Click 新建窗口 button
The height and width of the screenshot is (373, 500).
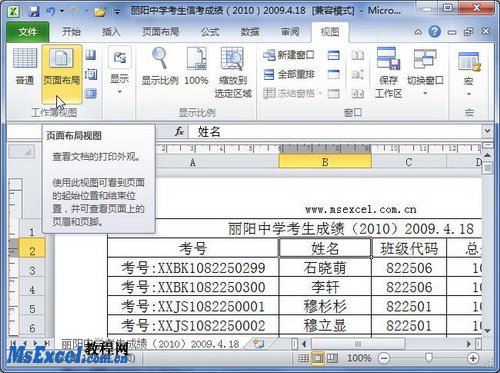(289, 55)
